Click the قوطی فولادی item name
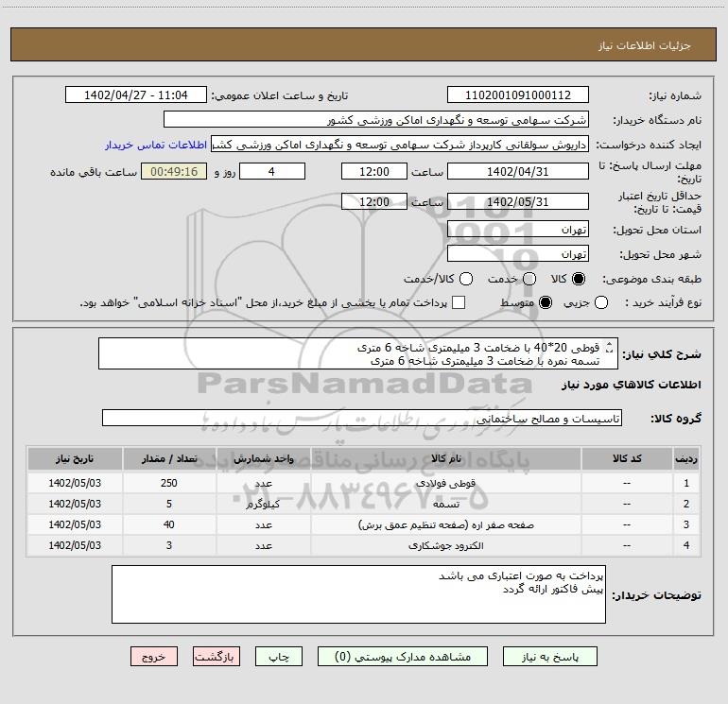The width and height of the screenshot is (728, 704). [445, 483]
